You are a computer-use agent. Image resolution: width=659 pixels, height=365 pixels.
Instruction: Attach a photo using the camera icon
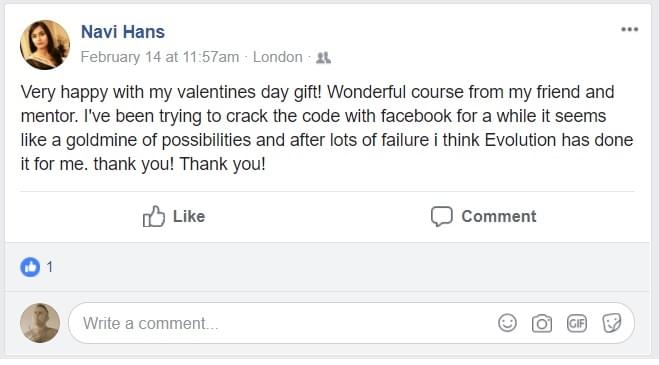(x=542, y=323)
